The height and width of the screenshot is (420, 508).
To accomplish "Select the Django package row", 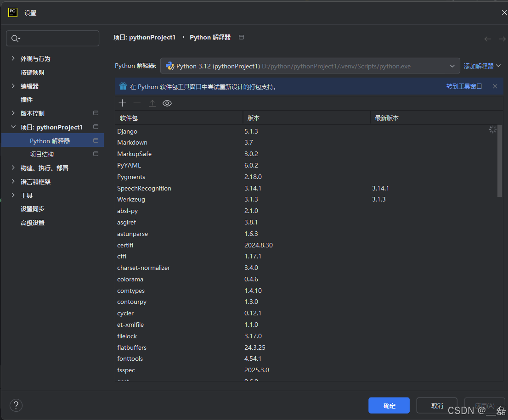I will (306, 131).
